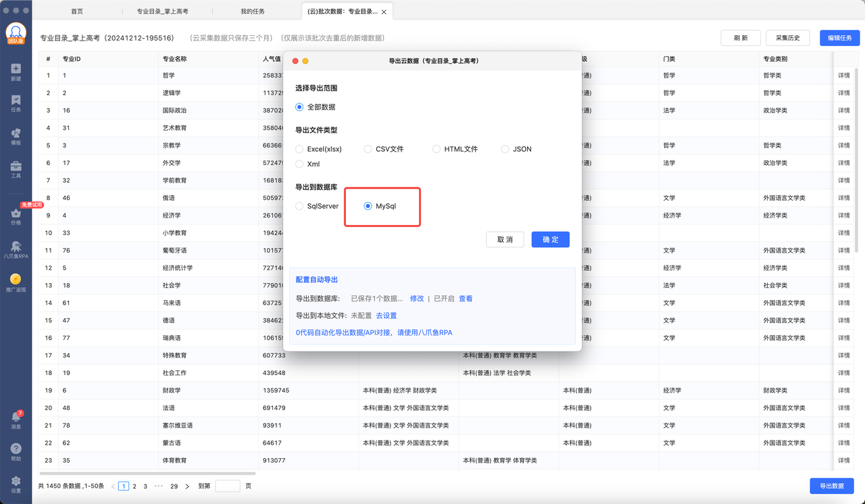The image size is (865, 504).
Task: Switch to the 首页 tab
Action: pyautogui.click(x=78, y=11)
